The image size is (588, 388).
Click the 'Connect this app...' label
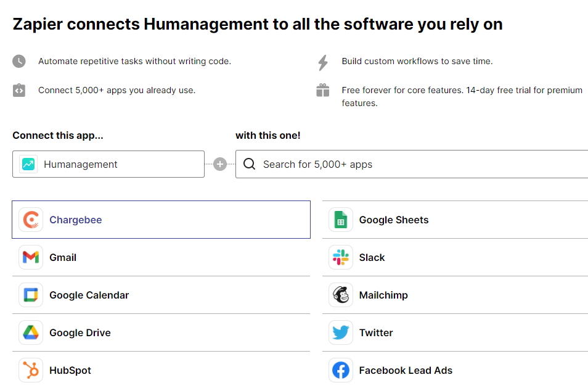click(x=58, y=136)
